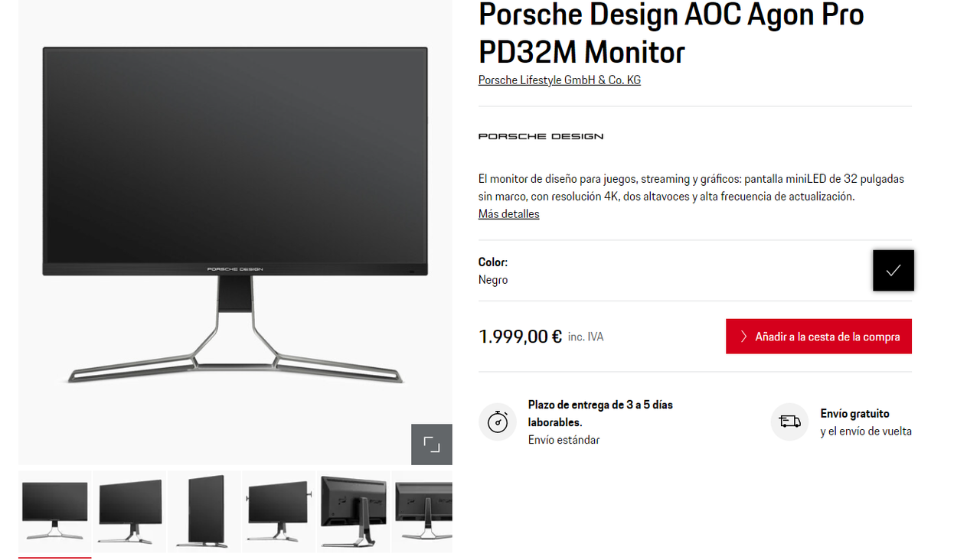Open Porsche Lifestyle GmbH & Co. KG link

[x=560, y=80]
